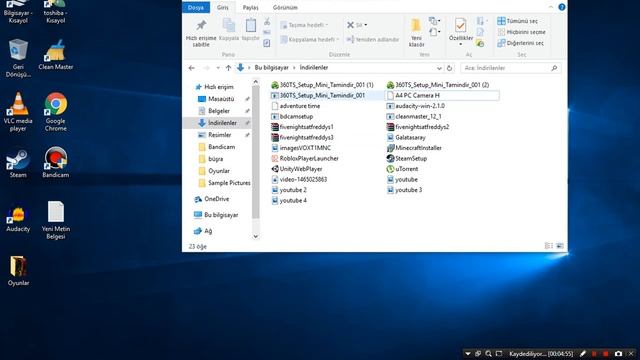Open Steam desktop shortcut
Viewport: 640px width, 360px height.
tap(18, 162)
